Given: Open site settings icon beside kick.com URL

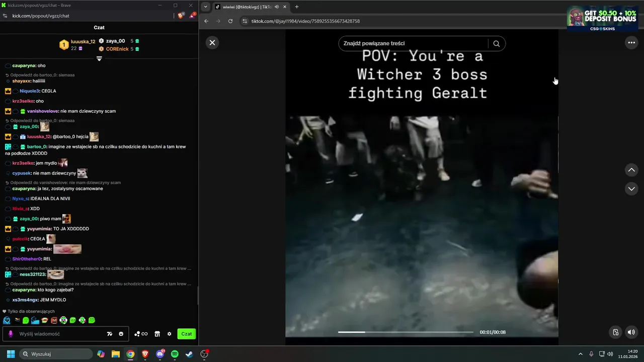Looking at the screenshot, I should 5,16.
